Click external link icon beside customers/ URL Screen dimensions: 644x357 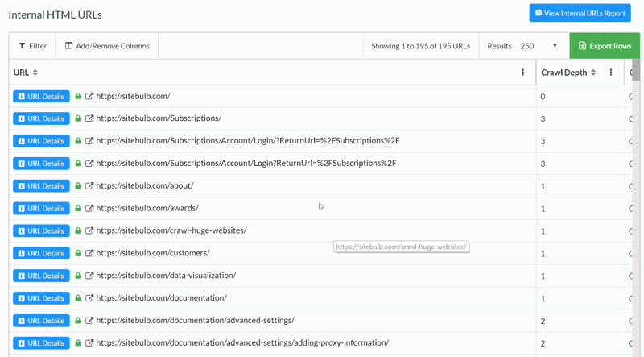pyautogui.click(x=89, y=253)
